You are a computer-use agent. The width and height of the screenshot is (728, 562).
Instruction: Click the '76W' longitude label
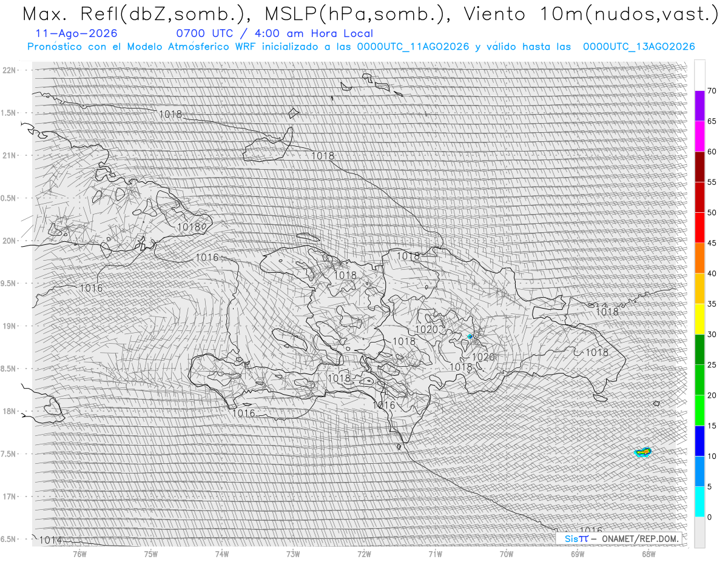click(79, 554)
